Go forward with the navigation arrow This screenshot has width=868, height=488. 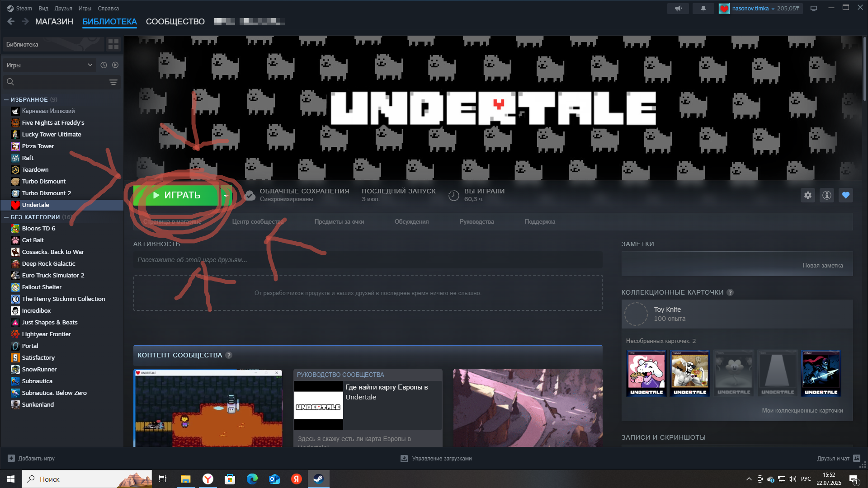point(25,21)
